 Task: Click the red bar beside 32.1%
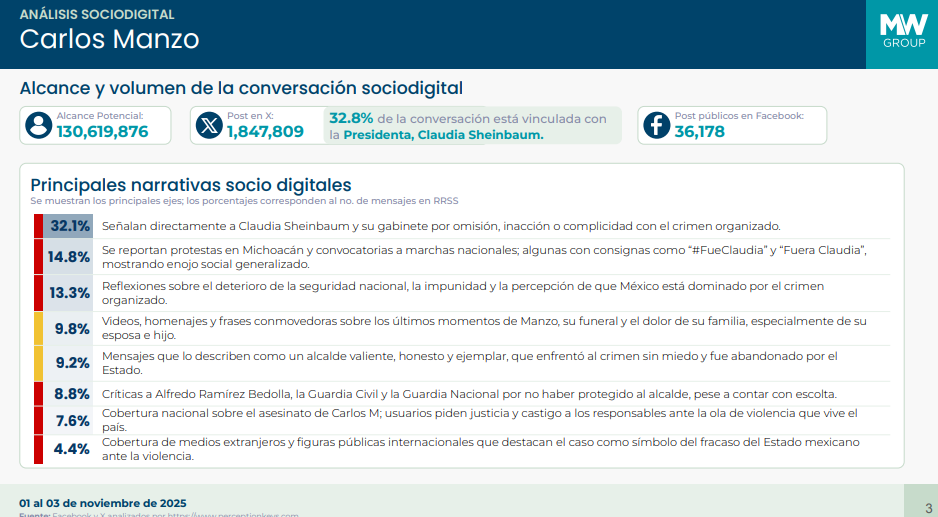point(38,226)
